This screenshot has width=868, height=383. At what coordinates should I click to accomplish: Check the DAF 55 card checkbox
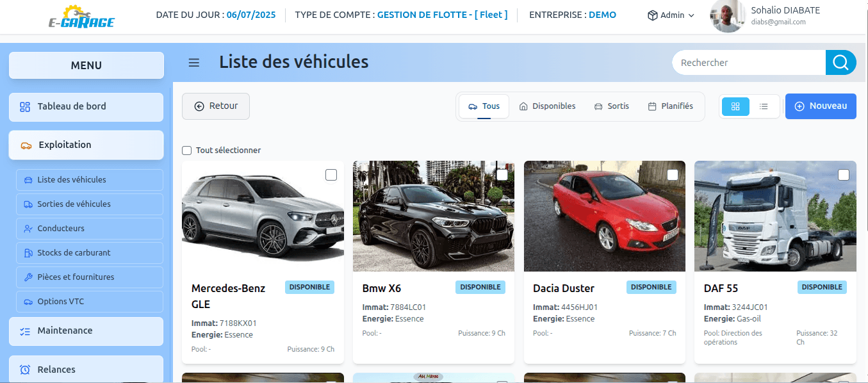coord(844,175)
